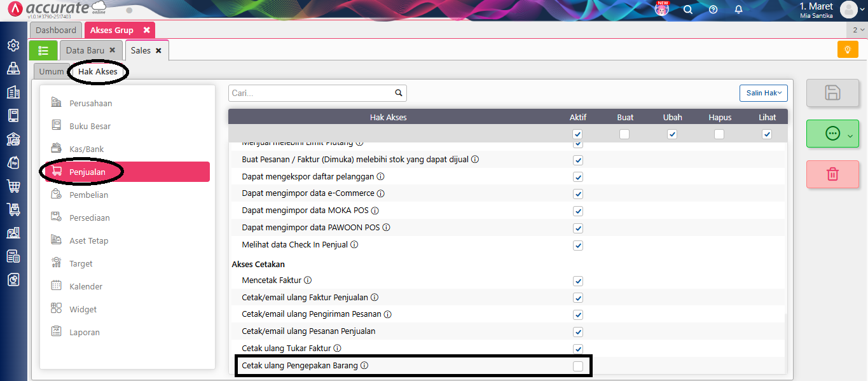Click the Cari search input field

pyautogui.click(x=312, y=93)
